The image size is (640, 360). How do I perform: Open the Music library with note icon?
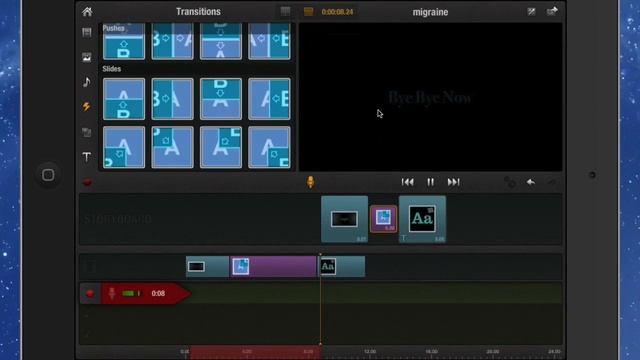click(x=87, y=82)
